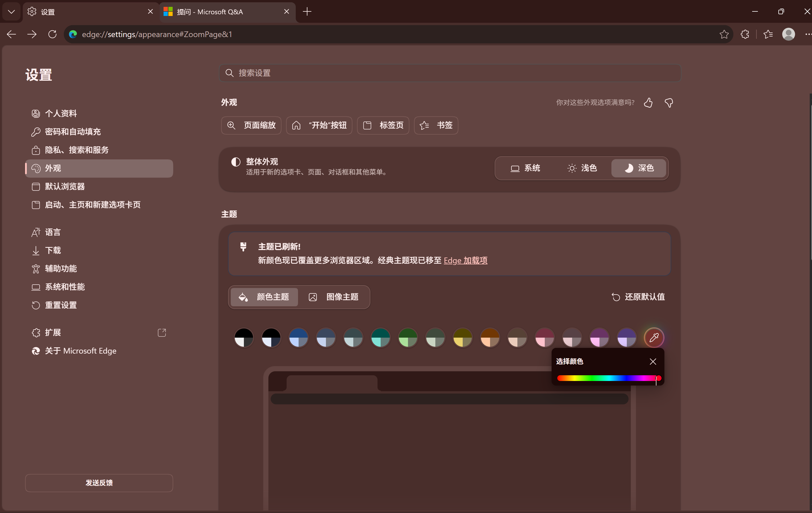
Task: Open the Edge 加载项 link
Action: (465, 261)
